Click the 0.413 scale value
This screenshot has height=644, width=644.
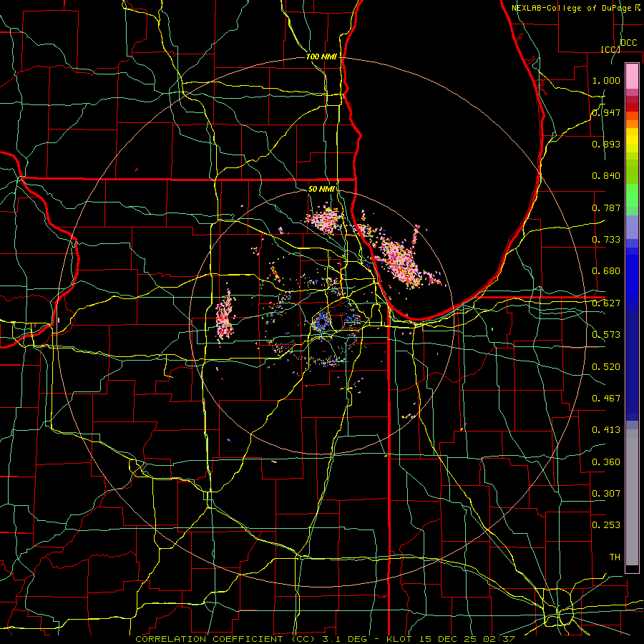[606, 430]
